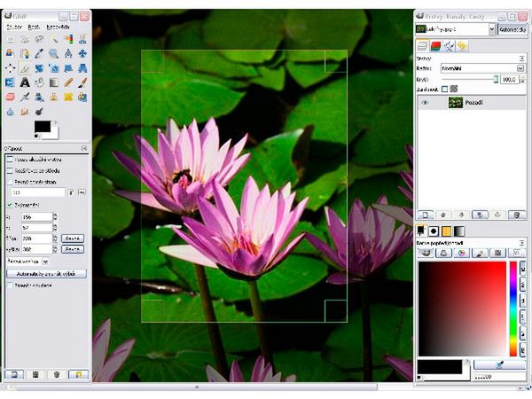532x399 pixels.
Task: Select the Bucket Fill tool
Action: [x=39, y=82]
